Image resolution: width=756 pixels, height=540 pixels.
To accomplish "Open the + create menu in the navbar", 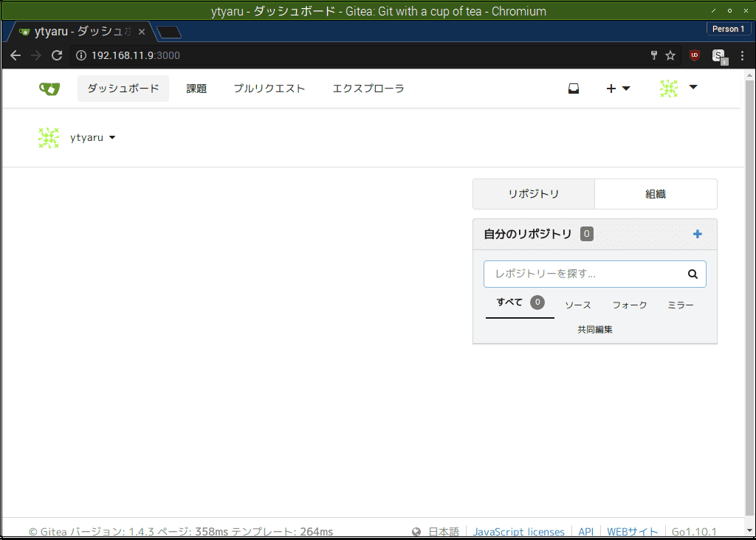I will click(618, 88).
